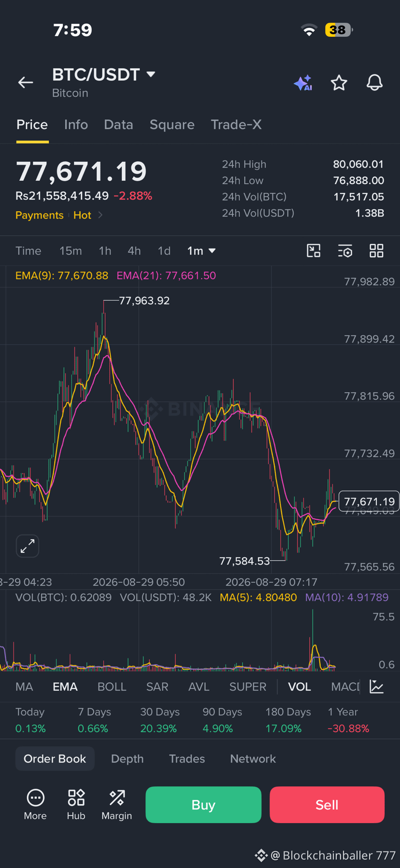
Task: Open Margin trading icon
Action: pyautogui.click(x=116, y=805)
